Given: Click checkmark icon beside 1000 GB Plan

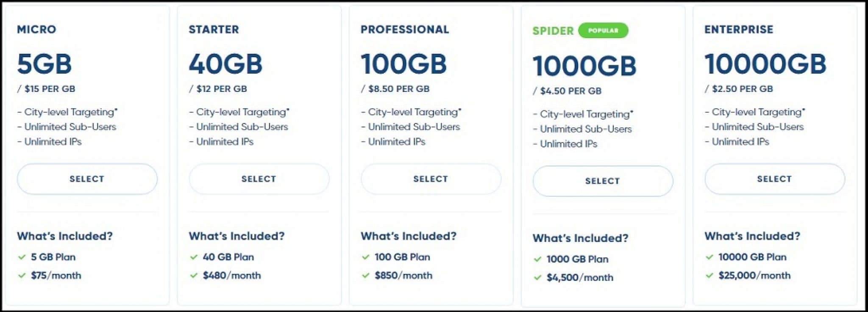Looking at the screenshot, I should coord(537,259).
